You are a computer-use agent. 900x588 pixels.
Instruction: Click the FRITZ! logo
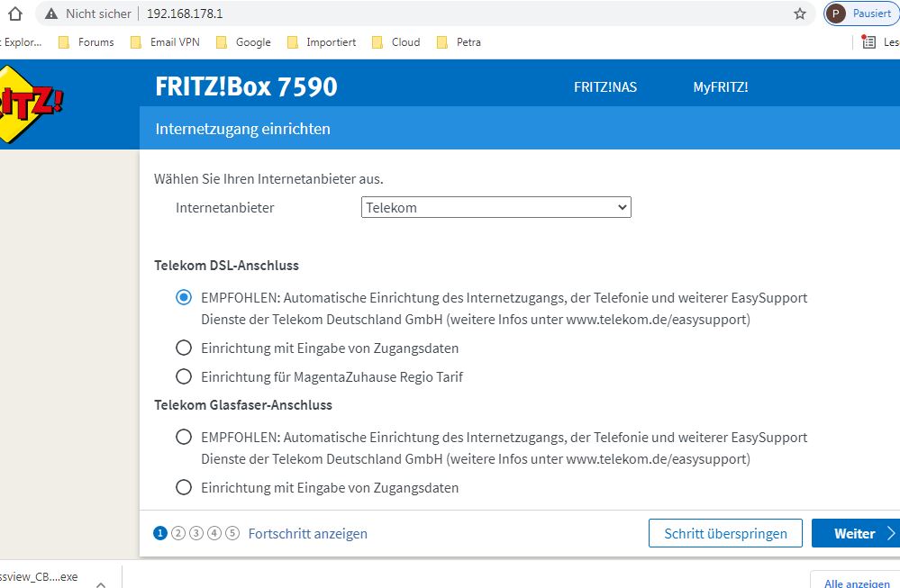pos(30,104)
